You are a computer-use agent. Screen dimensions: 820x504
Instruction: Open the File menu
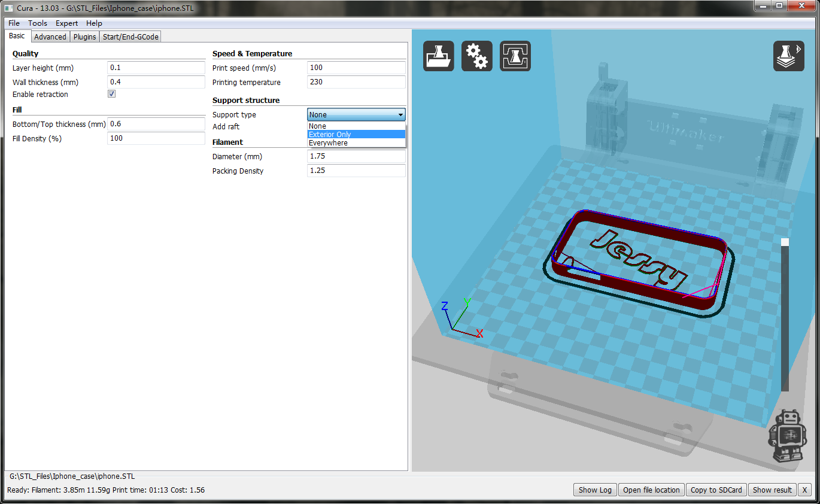coord(14,23)
